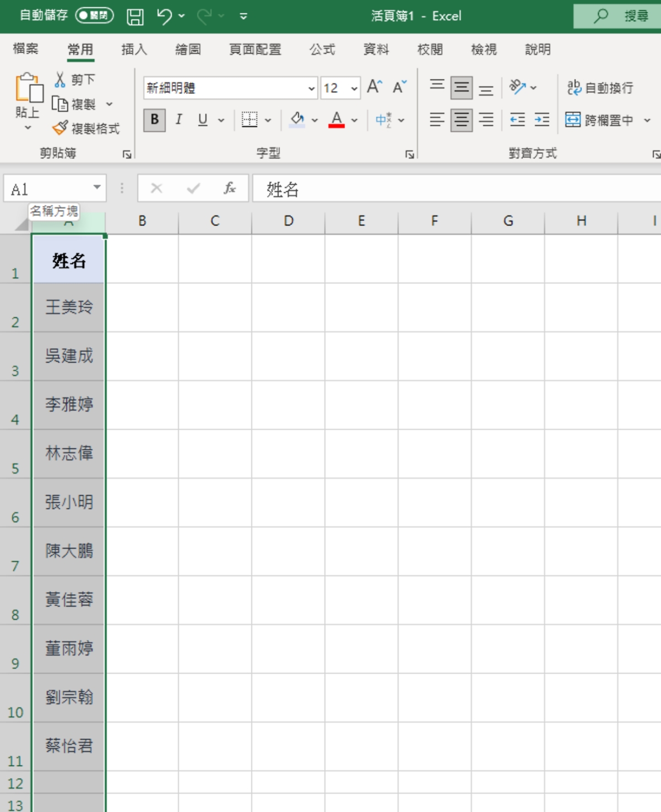
Task: Click the 自動換行 wrap text button
Action: pyautogui.click(x=600, y=88)
